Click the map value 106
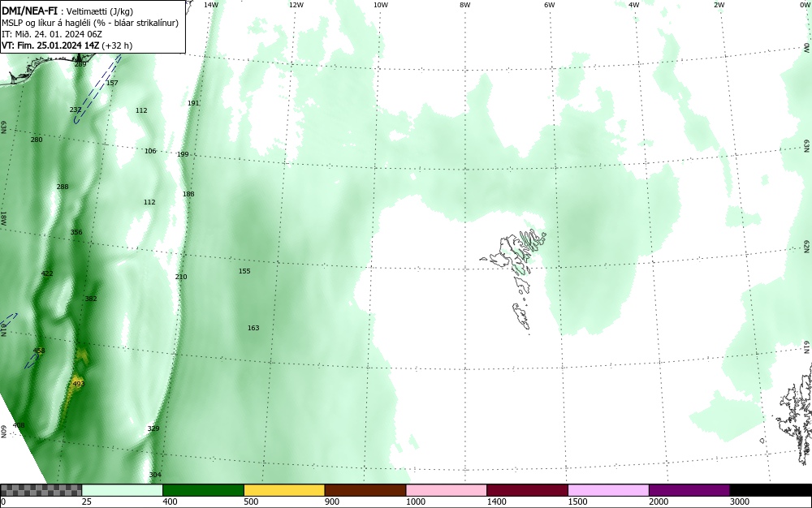 coord(150,151)
